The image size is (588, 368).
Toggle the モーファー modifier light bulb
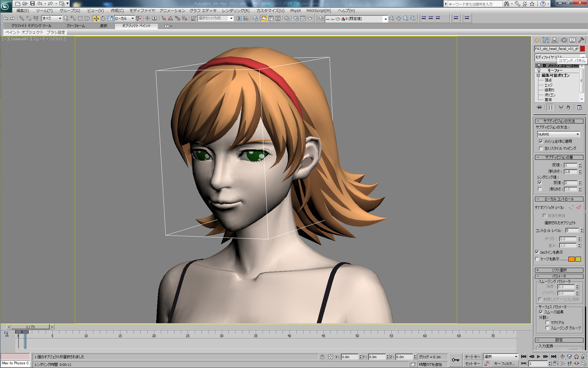point(539,70)
